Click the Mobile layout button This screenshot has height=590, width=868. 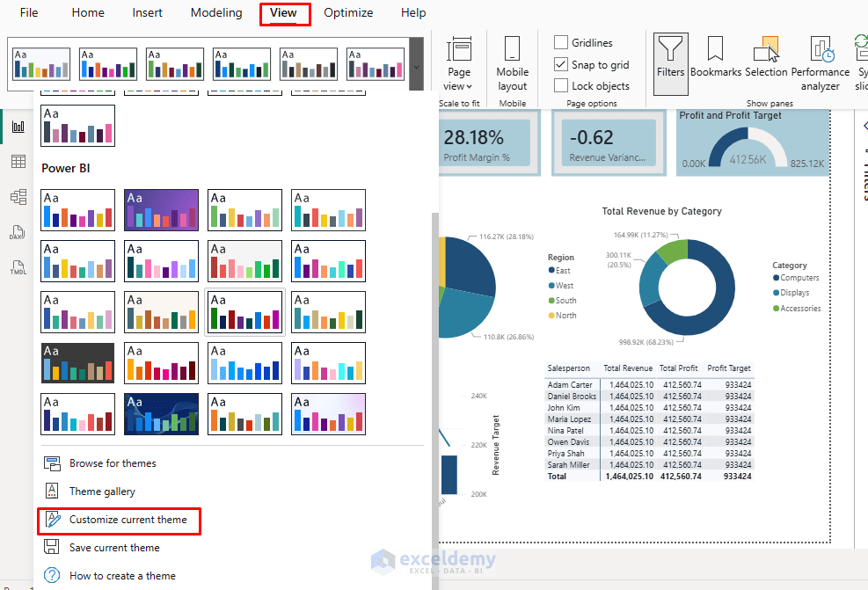(512, 63)
